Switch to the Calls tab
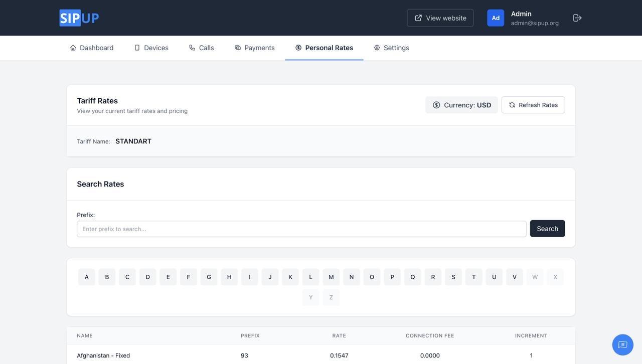The height and width of the screenshot is (364, 642). (x=202, y=48)
